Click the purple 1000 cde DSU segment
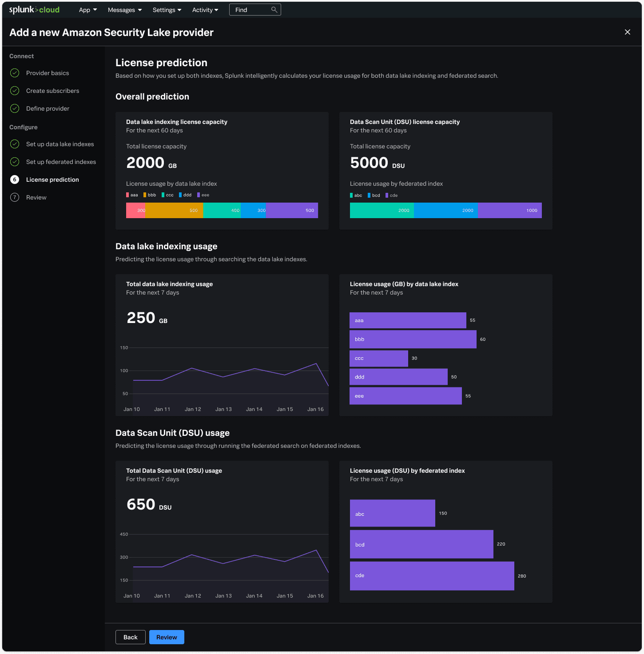This screenshot has height=654, width=644. 510,211
